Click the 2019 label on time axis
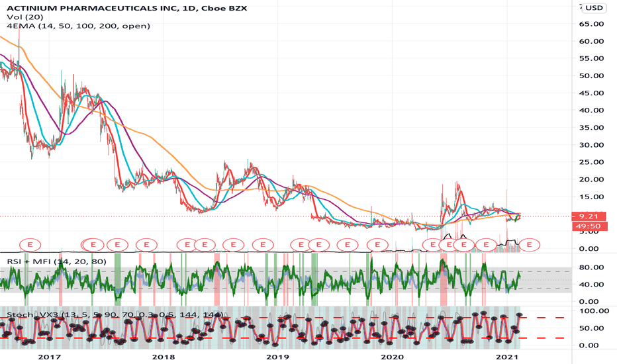 click(x=277, y=357)
